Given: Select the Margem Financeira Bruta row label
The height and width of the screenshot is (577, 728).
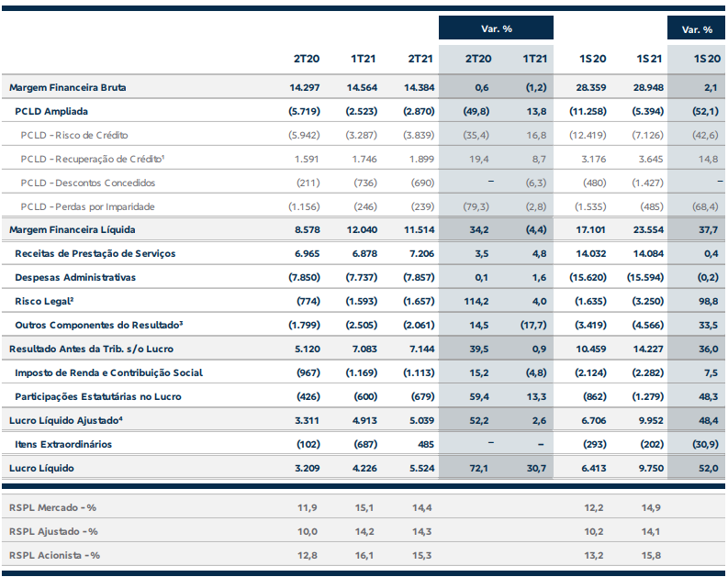Looking at the screenshot, I should coord(68,87).
